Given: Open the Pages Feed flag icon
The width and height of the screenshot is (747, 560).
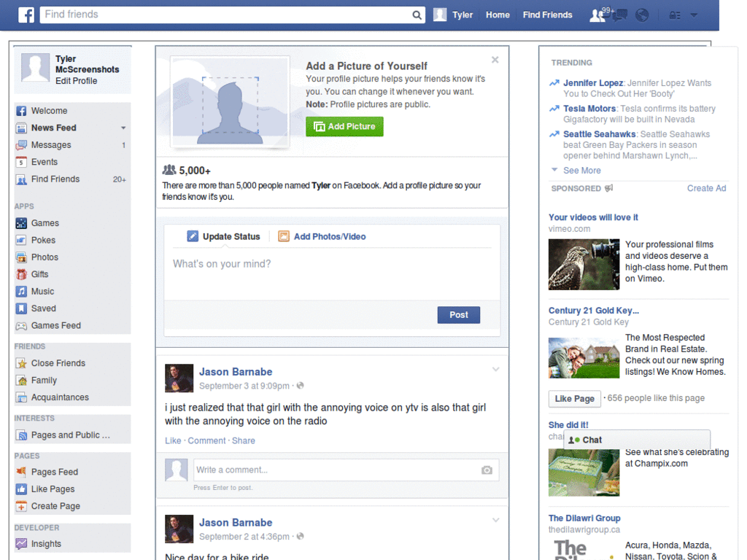Looking at the screenshot, I should [21, 472].
